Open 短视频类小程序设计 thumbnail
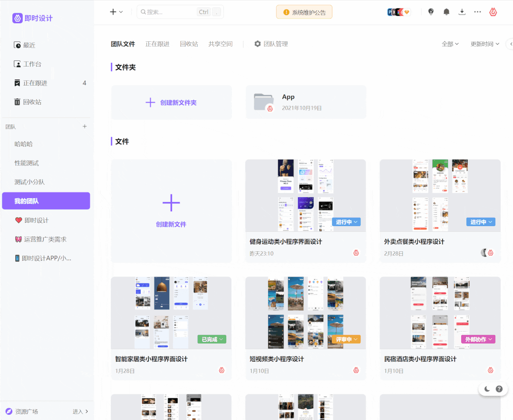This screenshot has width=513, height=420. click(x=306, y=313)
